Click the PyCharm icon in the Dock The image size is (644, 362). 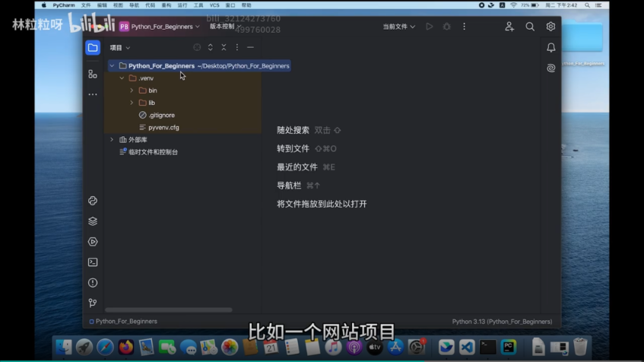coord(509,348)
